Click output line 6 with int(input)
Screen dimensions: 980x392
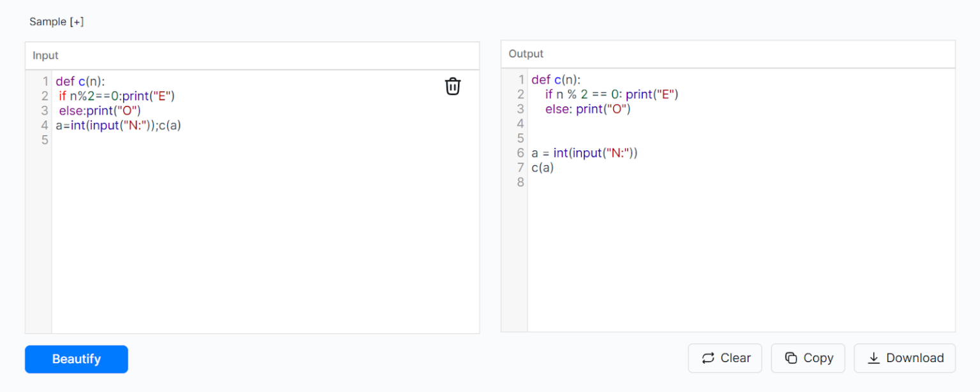(x=584, y=152)
